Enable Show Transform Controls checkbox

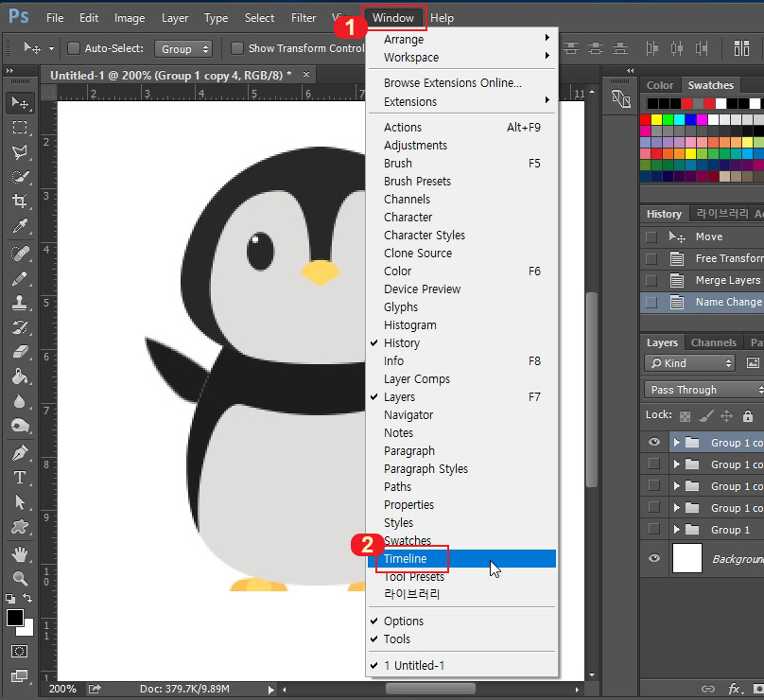tap(236, 48)
